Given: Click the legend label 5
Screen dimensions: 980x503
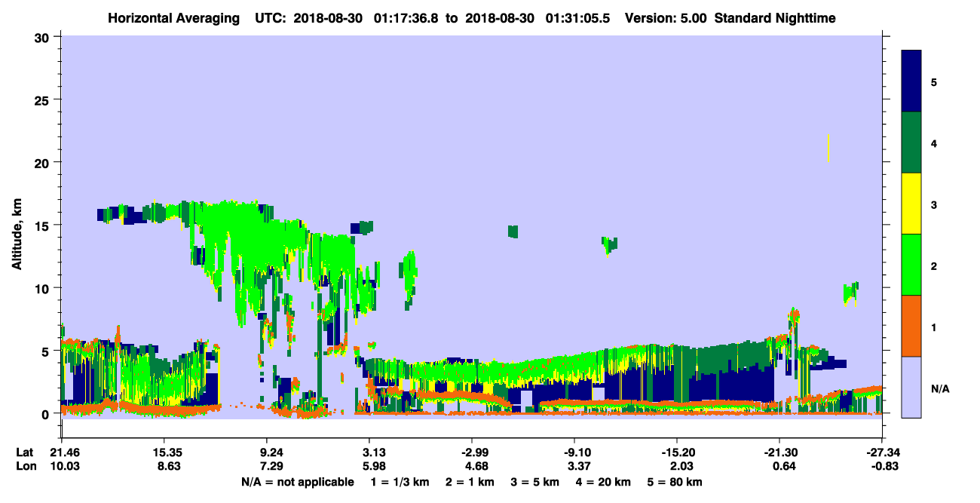Looking at the screenshot, I should [934, 81].
